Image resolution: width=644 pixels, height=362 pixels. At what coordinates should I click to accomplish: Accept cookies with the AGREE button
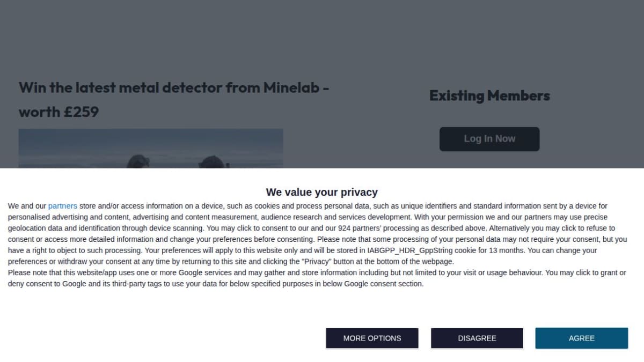(x=581, y=338)
